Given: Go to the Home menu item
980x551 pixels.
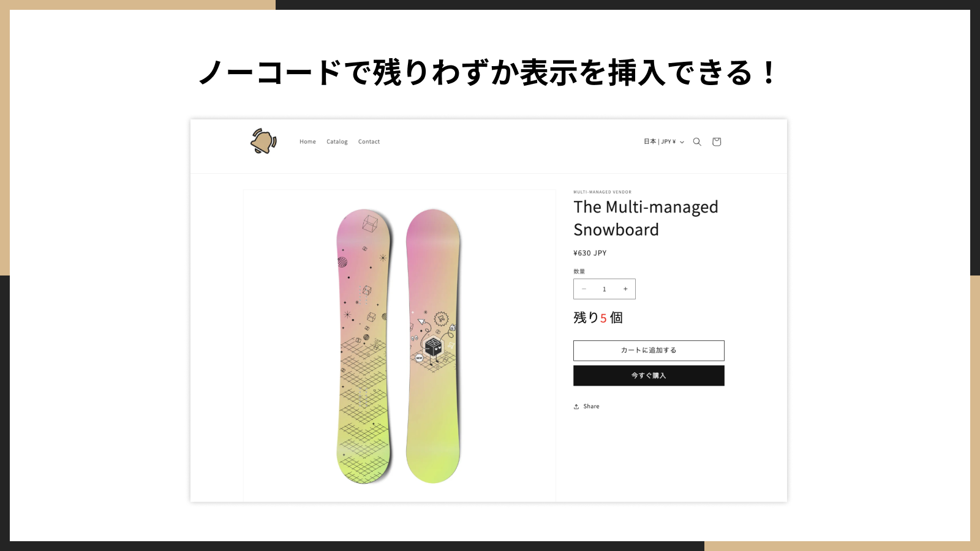Looking at the screenshot, I should pos(307,141).
